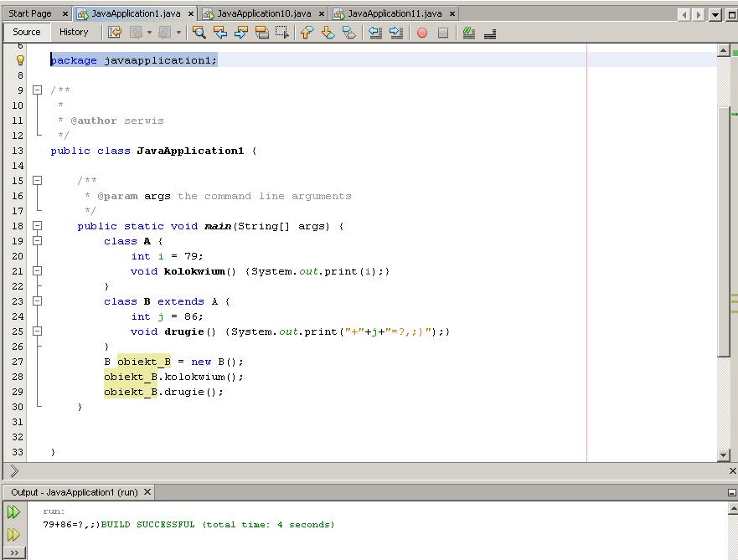Collapse the javadoc comment fold at line 9
The width and height of the screenshot is (738, 560).
[37, 90]
